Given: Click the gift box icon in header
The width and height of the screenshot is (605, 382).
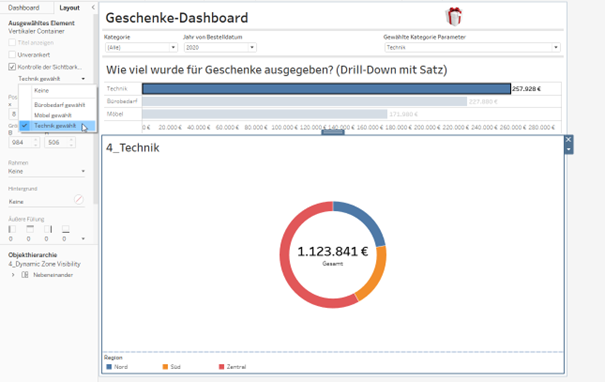Looking at the screenshot, I should [454, 17].
